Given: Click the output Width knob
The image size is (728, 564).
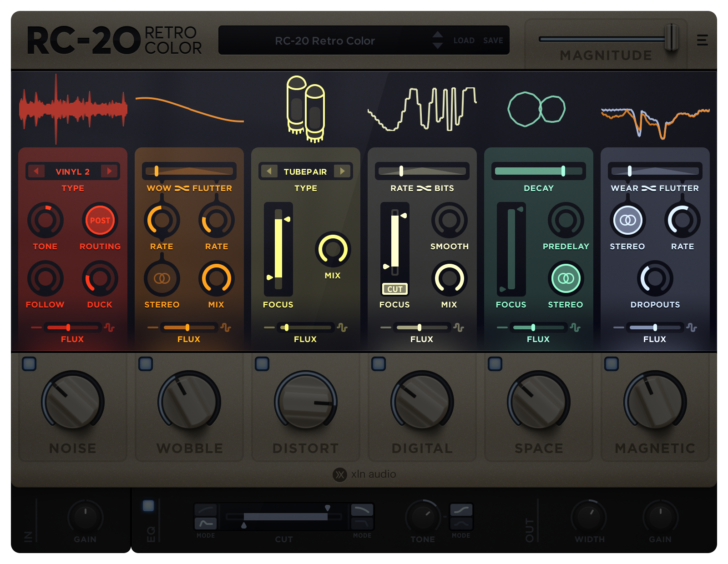Looking at the screenshot, I should pyautogui.click(x=589, y=517).
